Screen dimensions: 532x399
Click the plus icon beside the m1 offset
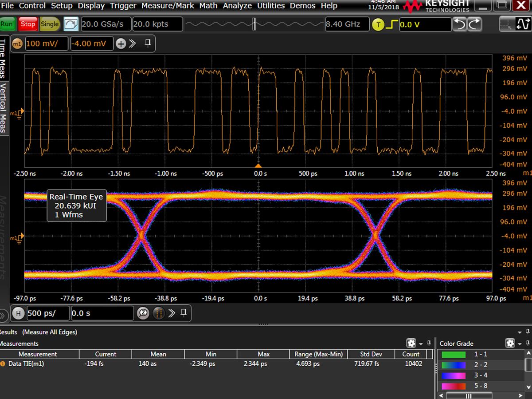point(121,43)
